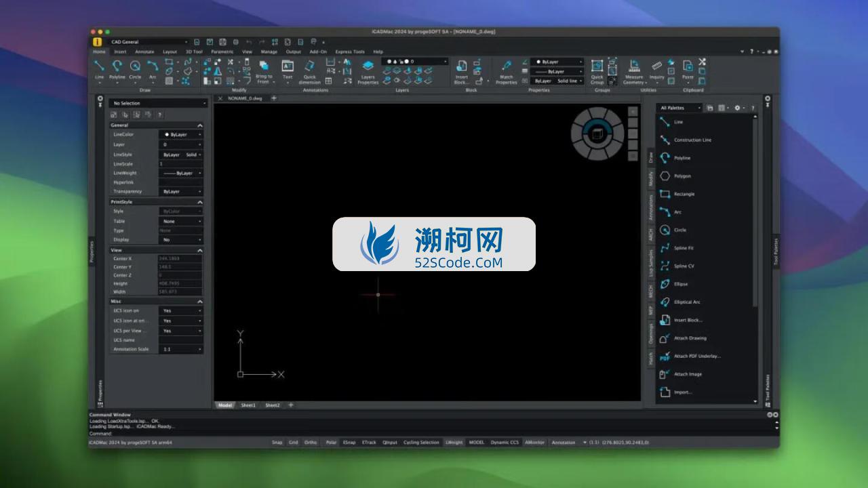Click Annotation in the status bar

[564, 443]
